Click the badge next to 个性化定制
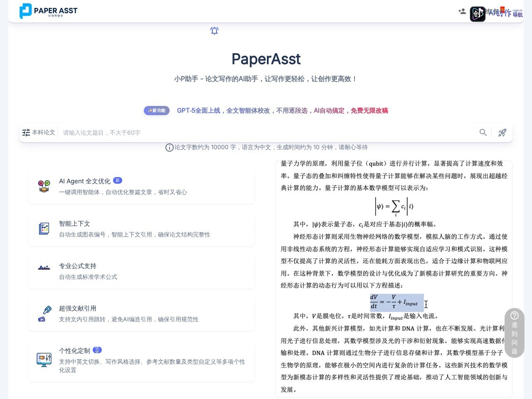 97,350
